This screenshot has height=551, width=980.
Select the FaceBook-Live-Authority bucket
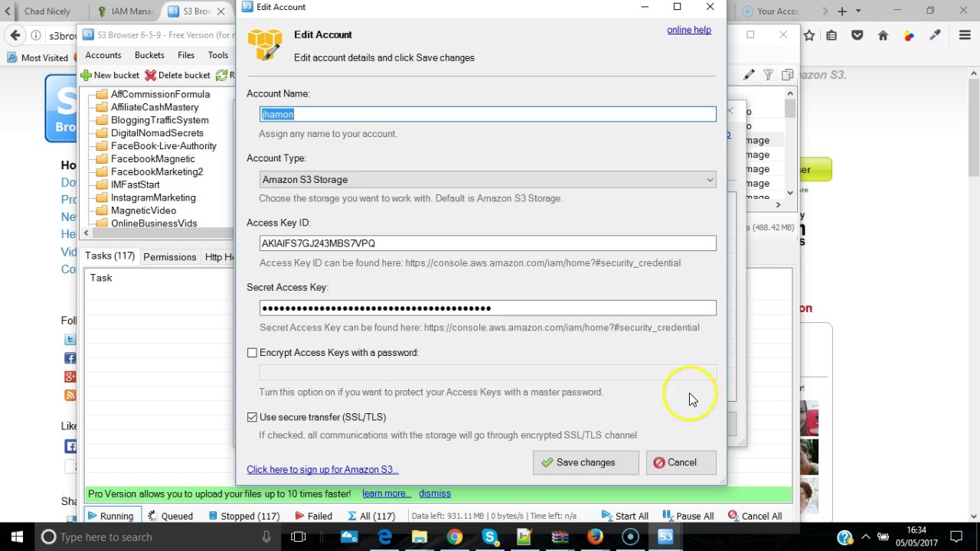coord(164,145)
